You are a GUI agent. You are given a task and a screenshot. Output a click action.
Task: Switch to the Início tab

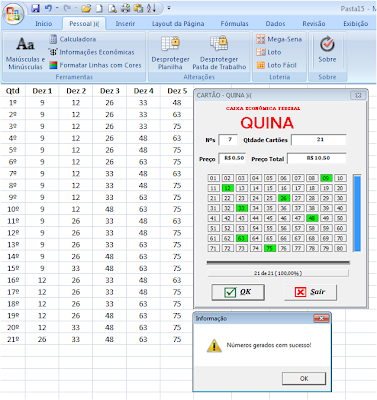tap(44, 24)
